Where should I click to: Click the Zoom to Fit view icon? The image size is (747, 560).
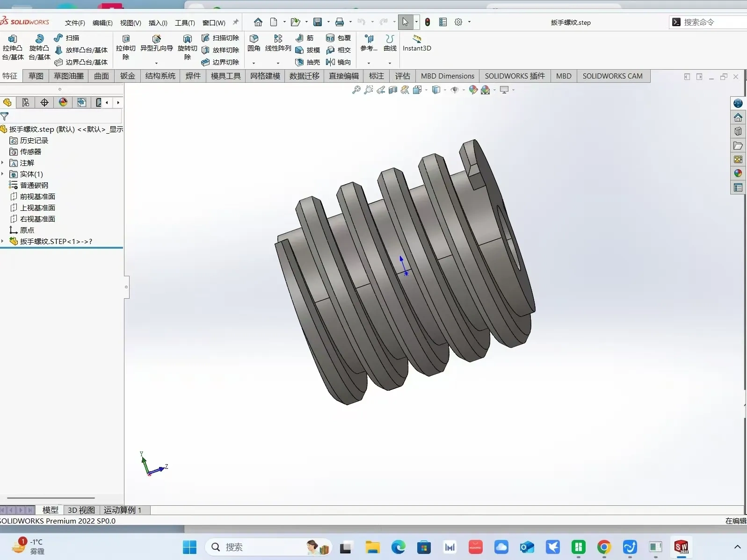point(356,90)
